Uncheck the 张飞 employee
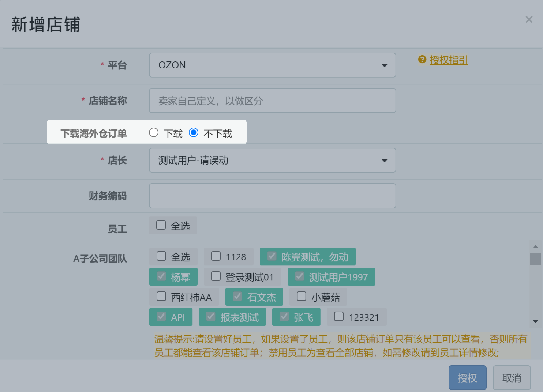 pos(284,316)
